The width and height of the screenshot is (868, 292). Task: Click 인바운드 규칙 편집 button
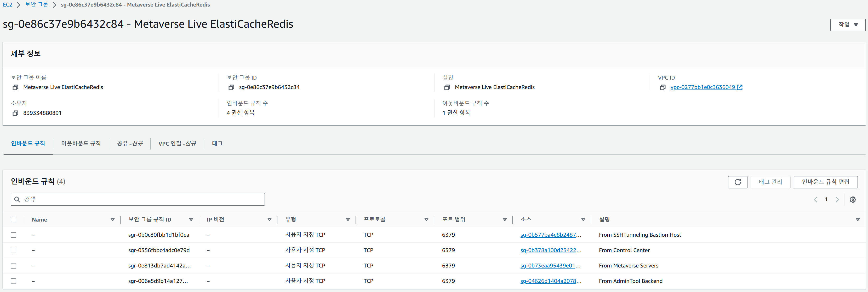(825, 182)
